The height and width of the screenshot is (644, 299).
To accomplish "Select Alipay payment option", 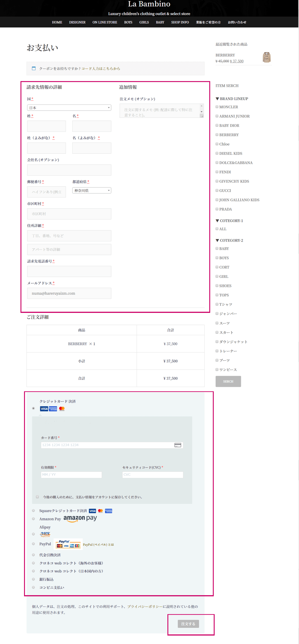I will click(33, 534).
